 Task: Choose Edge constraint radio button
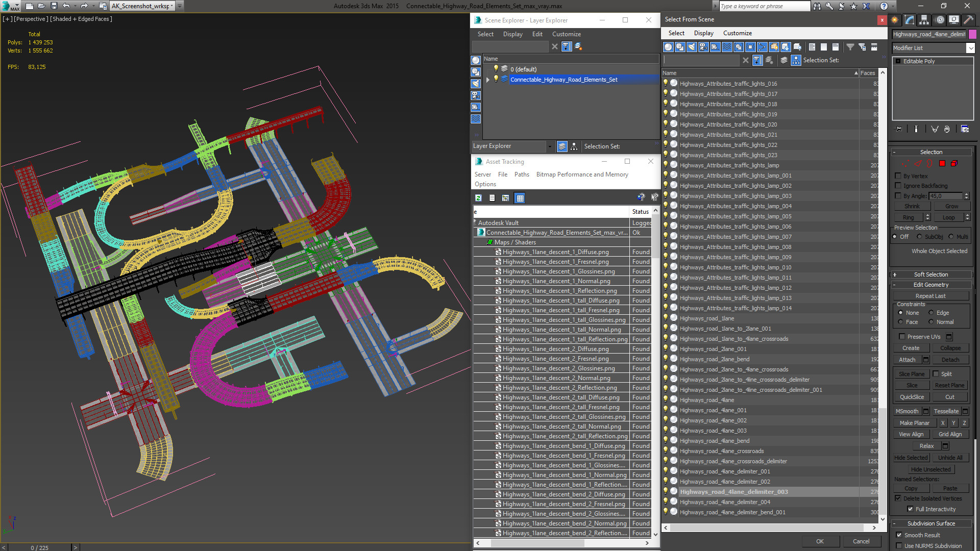click(931, 313)
